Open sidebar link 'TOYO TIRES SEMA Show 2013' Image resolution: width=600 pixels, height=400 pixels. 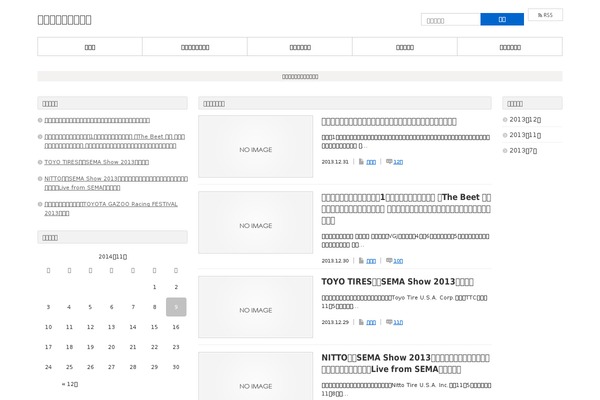pyautogui.click(x=96, y=162)
